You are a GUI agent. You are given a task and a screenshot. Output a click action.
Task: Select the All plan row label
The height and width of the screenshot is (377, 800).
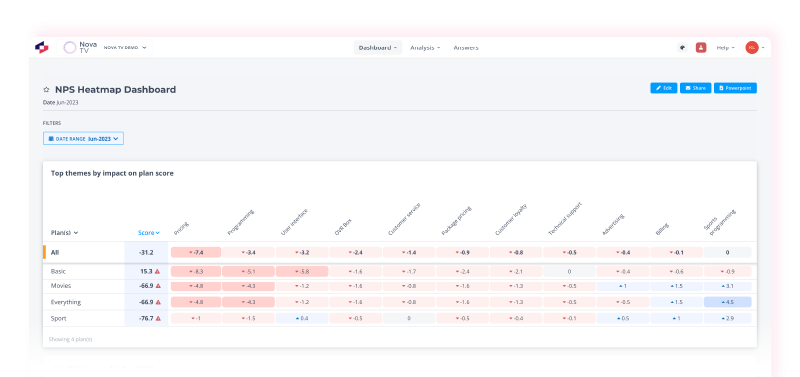[55, 253]
